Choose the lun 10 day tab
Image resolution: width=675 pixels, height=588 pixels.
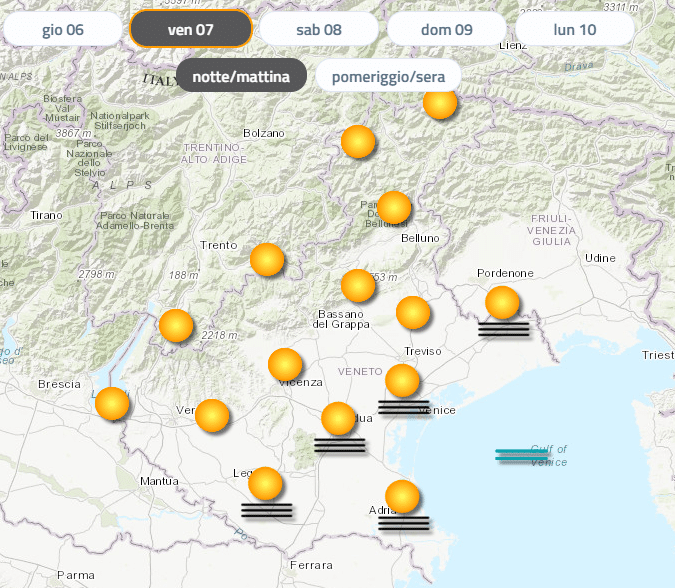pos(575,29)
